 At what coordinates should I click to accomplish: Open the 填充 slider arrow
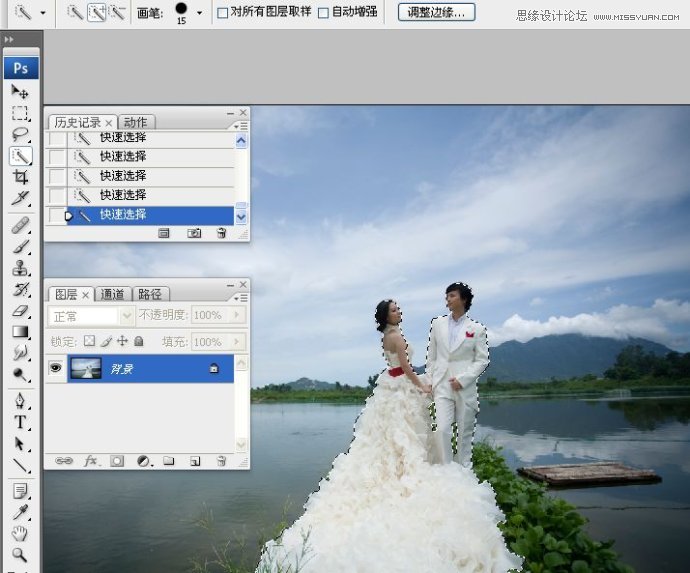(237, 342)
